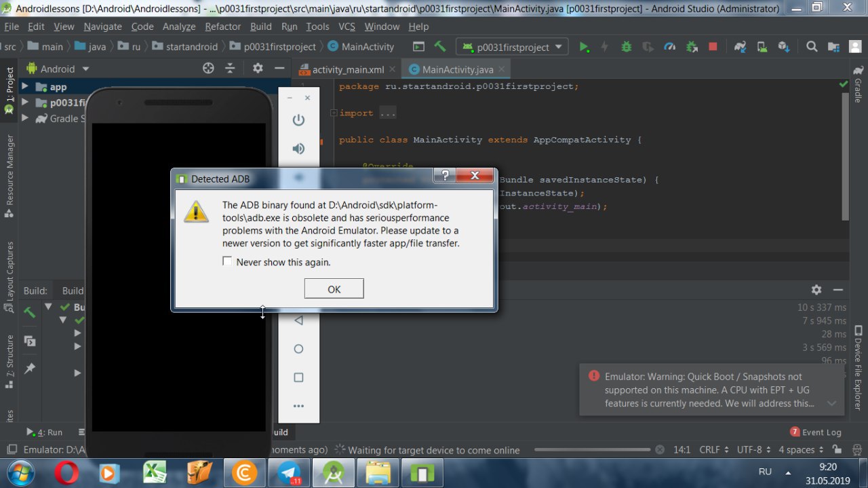Start debugging with the green bug icon
This screenshot has width=868, height=488.
coord(626,47)
